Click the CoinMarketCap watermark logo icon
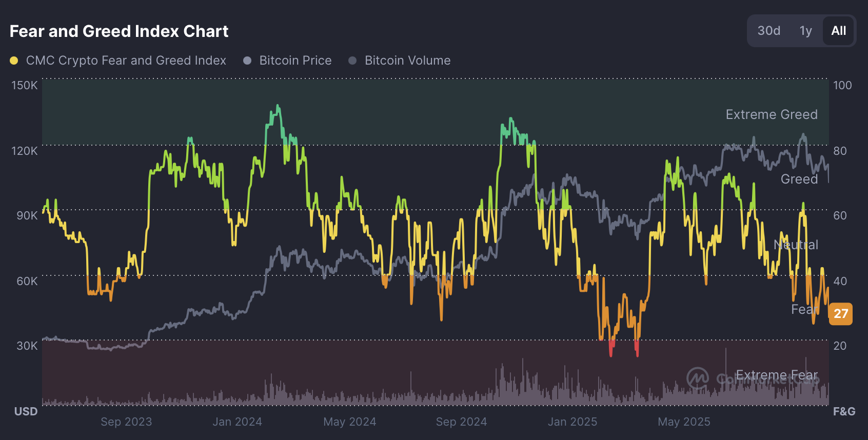The image size is (868, 440). pos(698,378)
